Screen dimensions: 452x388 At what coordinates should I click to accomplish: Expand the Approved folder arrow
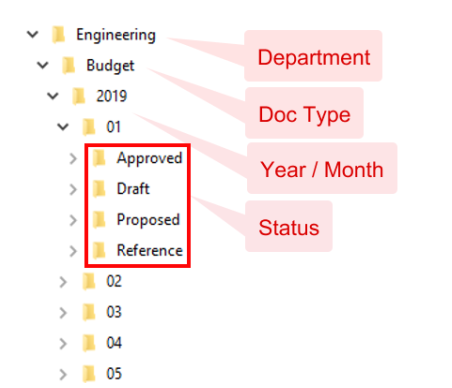pos(73,159)
